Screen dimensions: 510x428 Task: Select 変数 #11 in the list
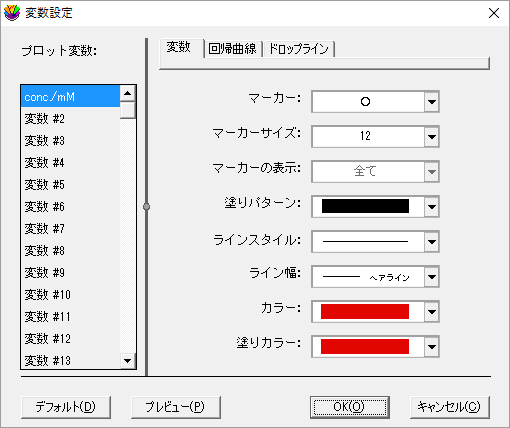(70, 317)
